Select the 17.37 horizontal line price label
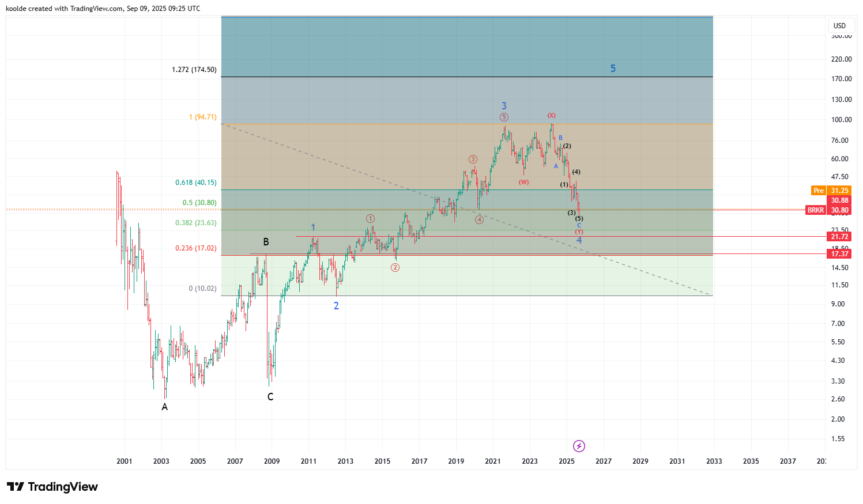This screenshot has height=504, width=863. [x=839, y=254]
